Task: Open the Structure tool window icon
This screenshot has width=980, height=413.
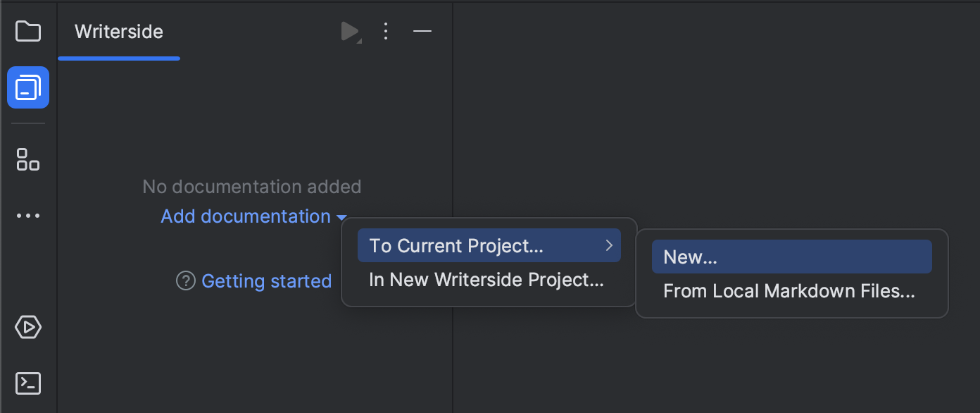Action: [x=28, y=160]
